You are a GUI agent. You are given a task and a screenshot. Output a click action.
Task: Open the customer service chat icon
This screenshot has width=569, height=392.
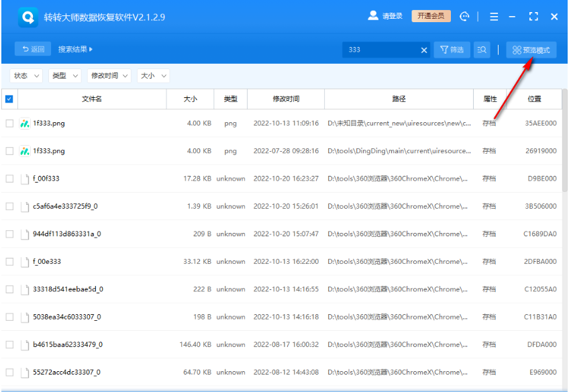[x=464, y=16]
